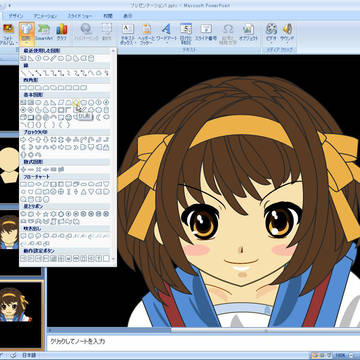The width and height of the screenshot is (360, 360).
Task: Open Header and Footer (ヘッダーとフッター)
Action: click(147, 34)
